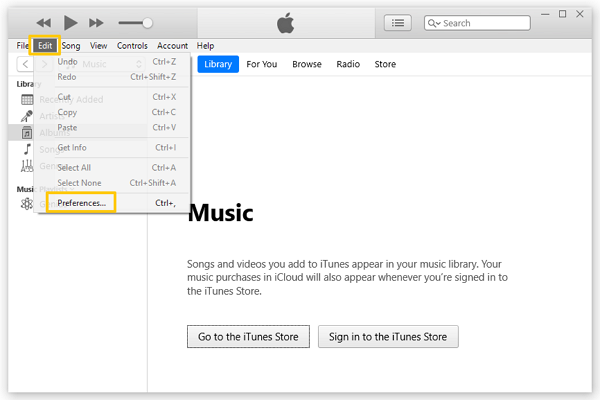
Task: Click the Recently Added grid icon
Action: pos(27,100)
